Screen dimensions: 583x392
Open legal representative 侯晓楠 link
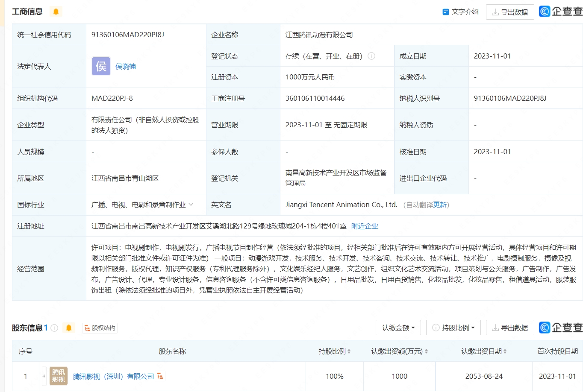click(x=126, y=67)
